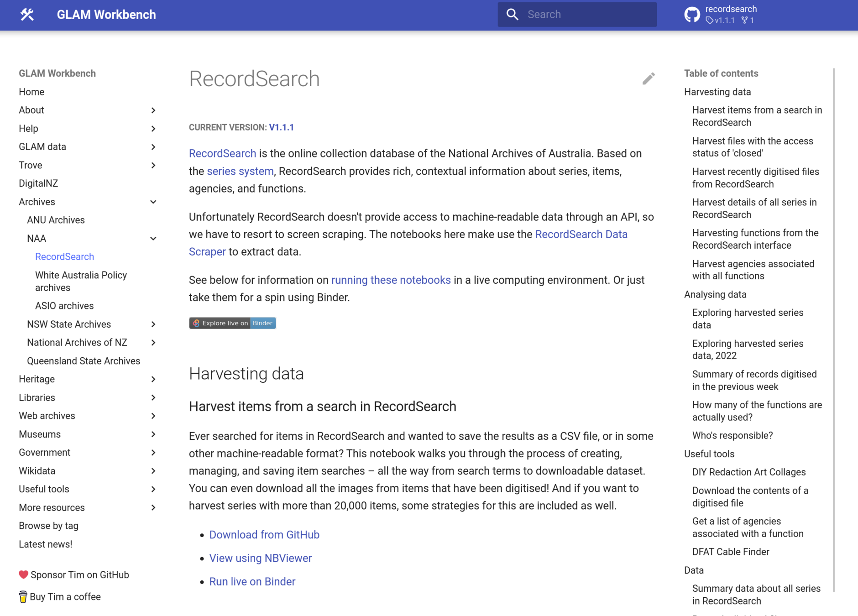Jump to Who's responsible? entry

(732, 435)
